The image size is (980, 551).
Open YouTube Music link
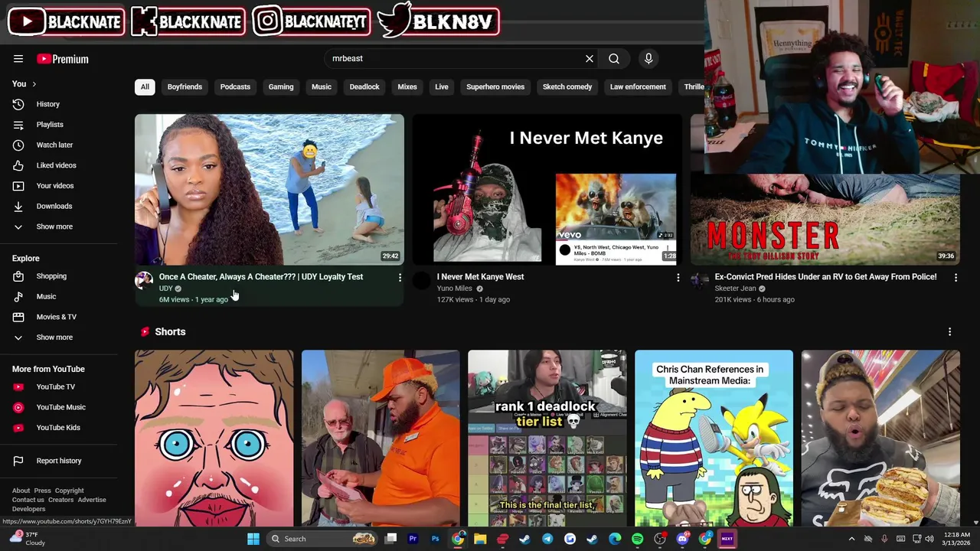point(60,407)
